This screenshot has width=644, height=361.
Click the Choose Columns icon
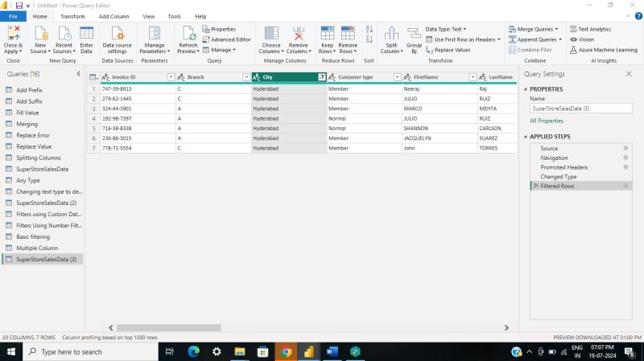coord(272,34)
